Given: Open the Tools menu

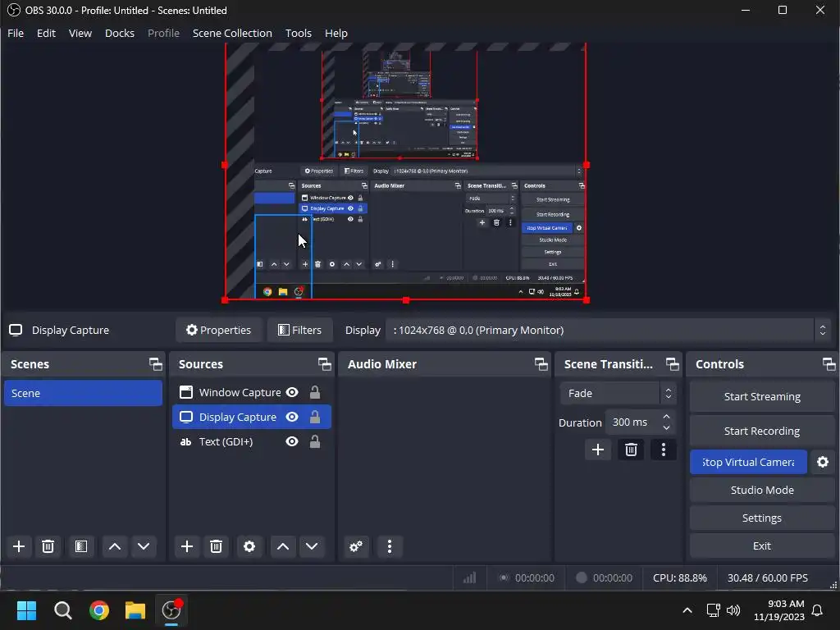Looking at the screenshot, I should pos(299,33).
